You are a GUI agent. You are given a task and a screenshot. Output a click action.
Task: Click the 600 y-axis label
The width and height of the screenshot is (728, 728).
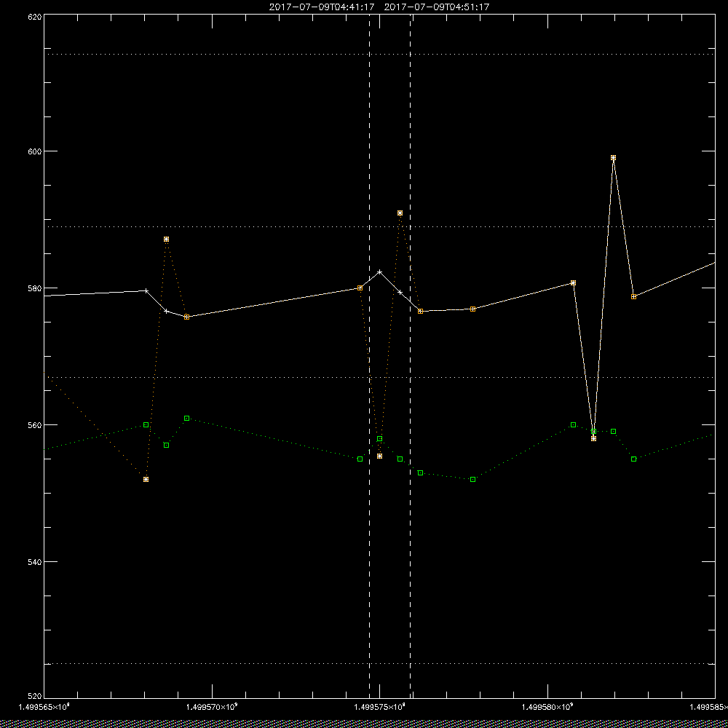coord(35,151)
